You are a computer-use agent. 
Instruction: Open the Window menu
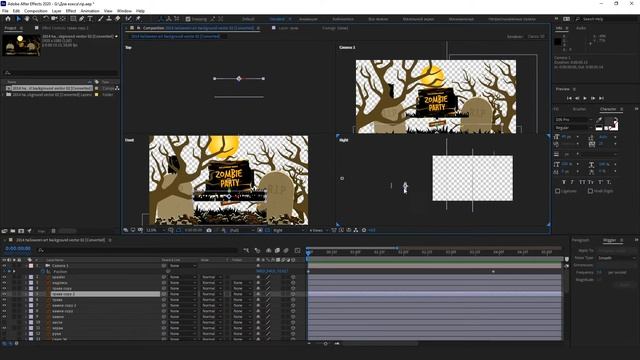[x=124, y=11]
